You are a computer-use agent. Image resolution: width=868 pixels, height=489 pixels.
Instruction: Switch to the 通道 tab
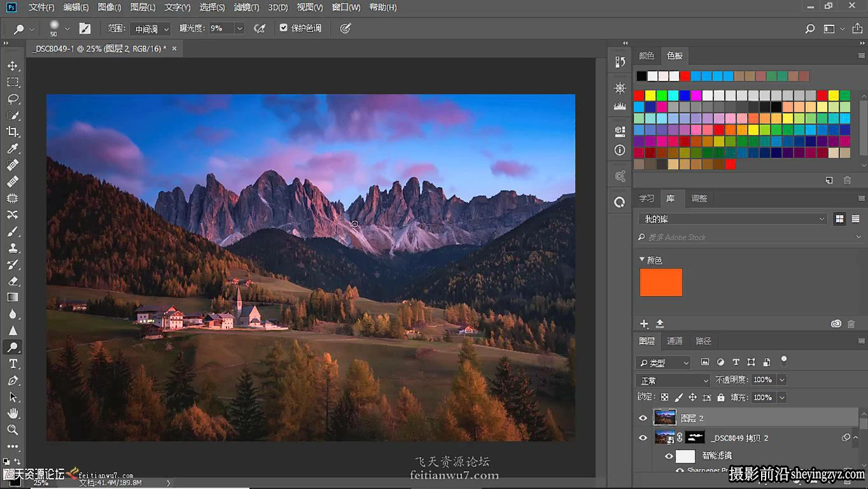click(x=675, y=341)
